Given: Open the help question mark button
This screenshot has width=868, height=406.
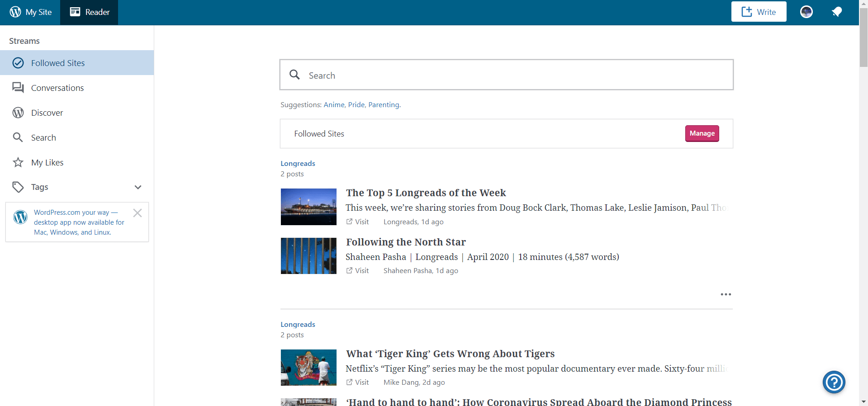Looking at the screenshot, I should pos(834,382).
